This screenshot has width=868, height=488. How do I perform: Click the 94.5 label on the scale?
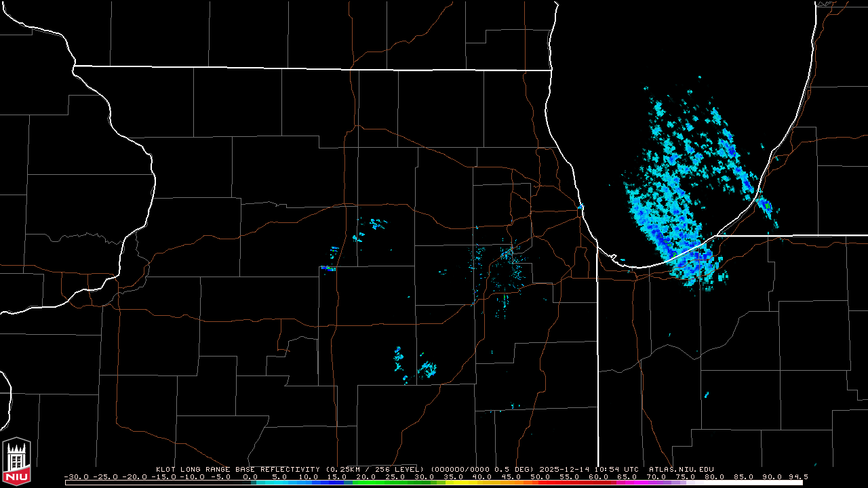(796, 476)
